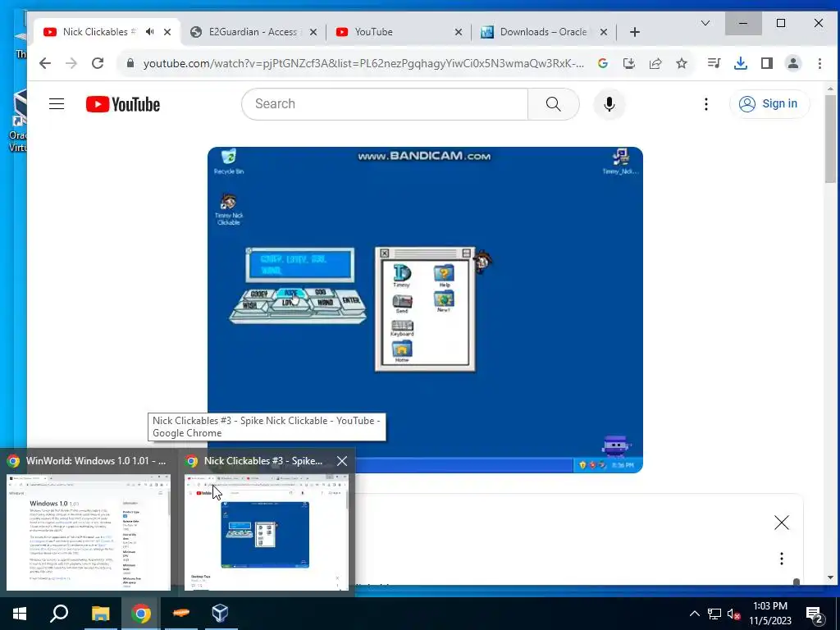The width and height of the screenshot is (840, 630).
Task: Open a new tab with plus button
Action: (635, 32)
